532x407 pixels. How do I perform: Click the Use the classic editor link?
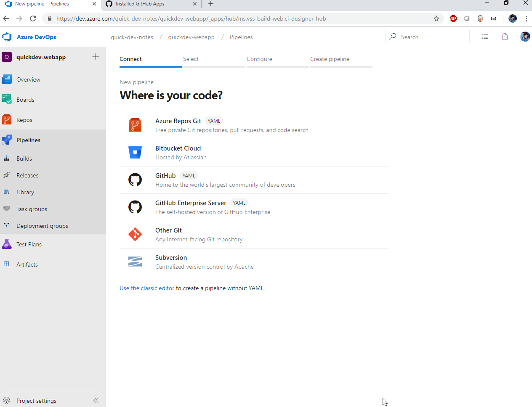coord(147,288)
